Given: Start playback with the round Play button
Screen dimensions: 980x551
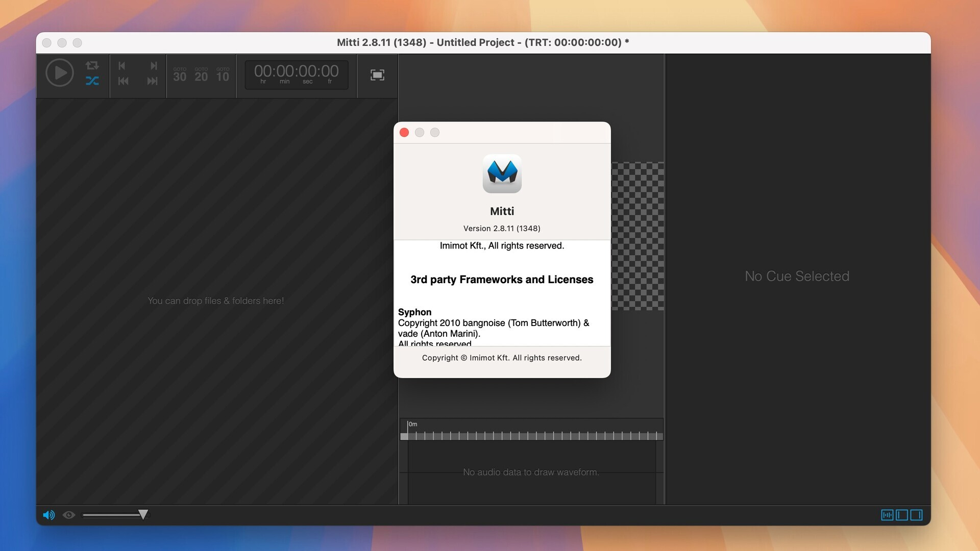Looking at the screenshot, I should point(60,72).
